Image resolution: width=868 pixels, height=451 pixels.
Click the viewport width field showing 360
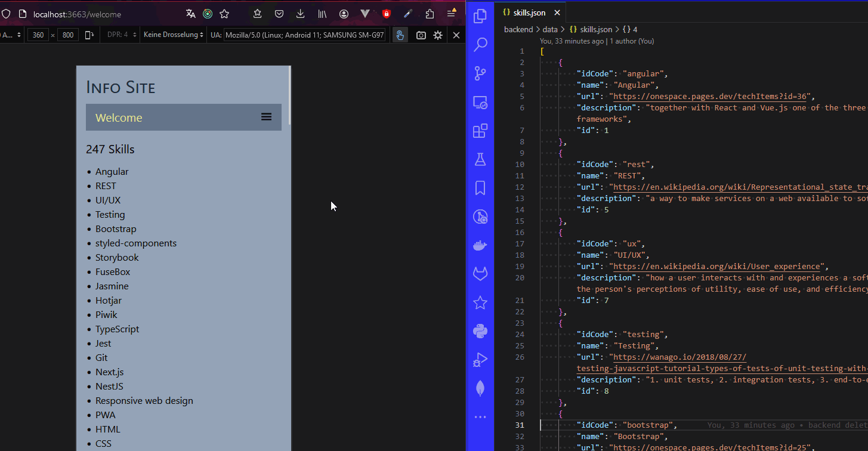pyautogui.click(x=38, y=35)
